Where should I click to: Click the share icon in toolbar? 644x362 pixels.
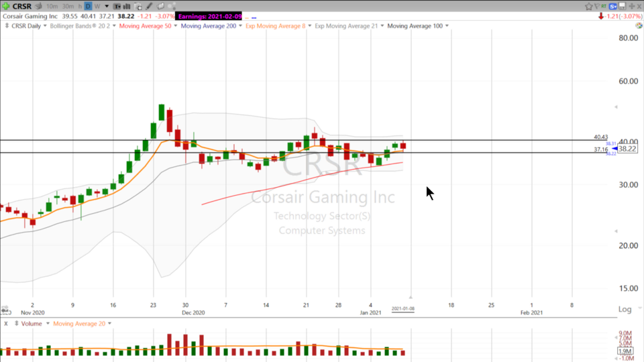172,6
